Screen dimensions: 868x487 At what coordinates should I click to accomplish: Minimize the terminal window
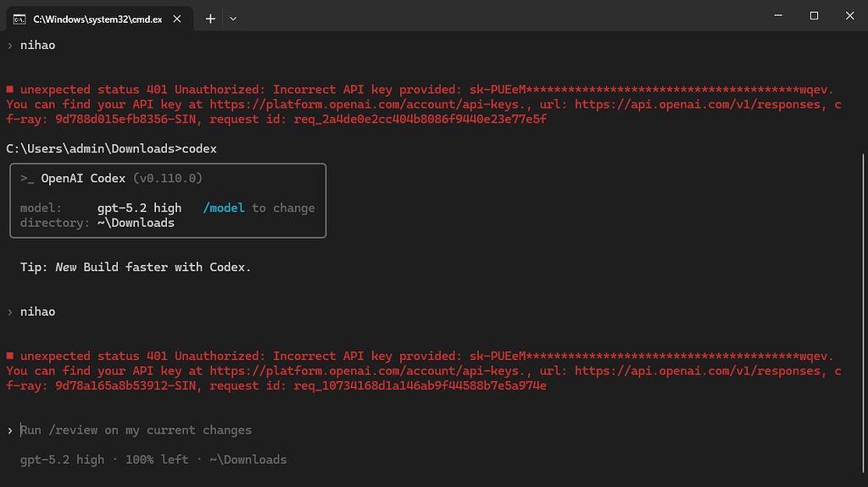(x=778, y=15)
